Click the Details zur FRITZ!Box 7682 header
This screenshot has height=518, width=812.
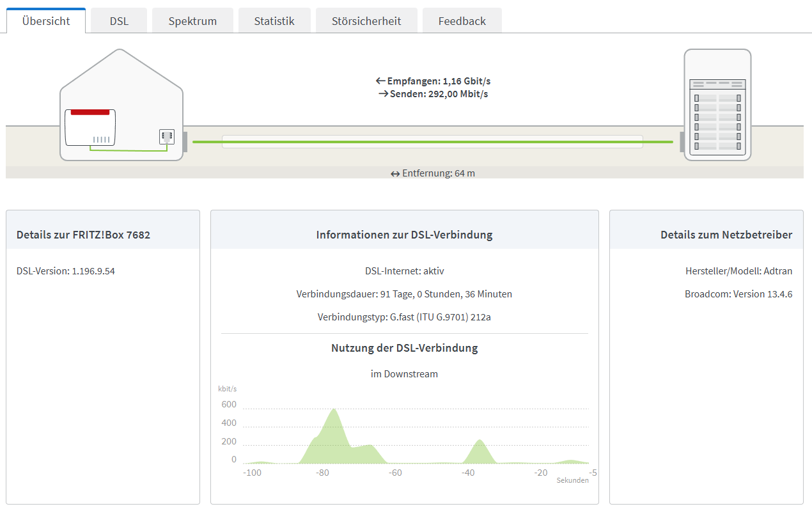click(x=83, y=235)
